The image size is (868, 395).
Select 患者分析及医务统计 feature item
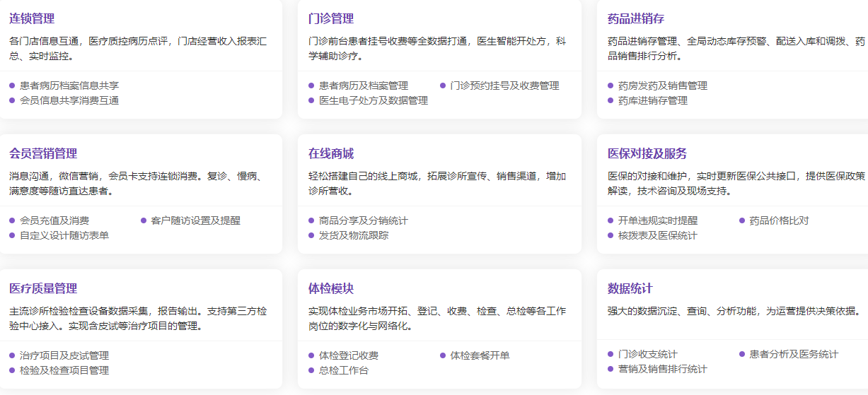(794, 354)
